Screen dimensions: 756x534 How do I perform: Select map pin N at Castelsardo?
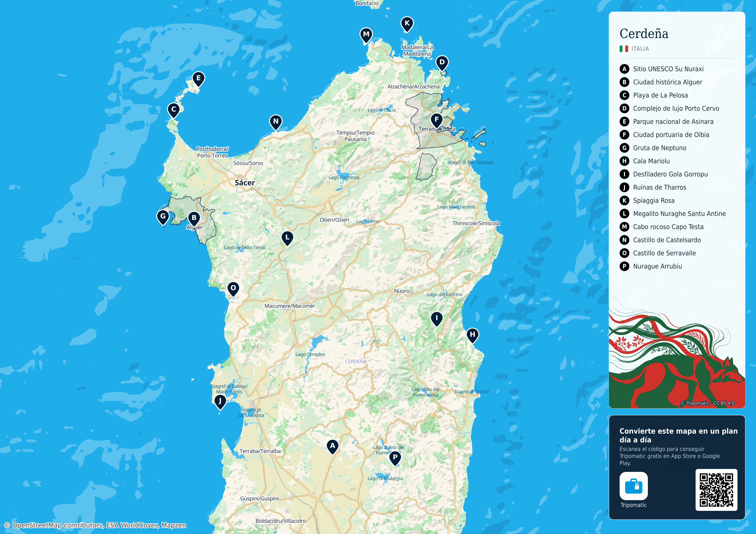(x=276, y=122)
